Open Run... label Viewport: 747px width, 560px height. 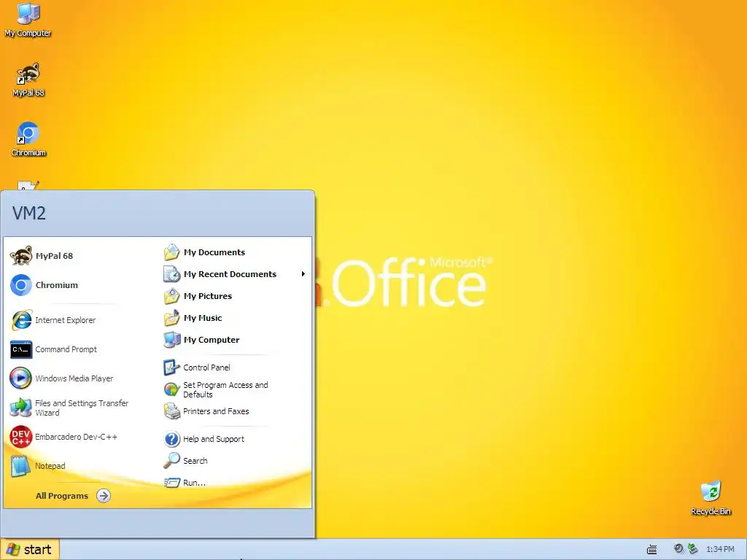coord(194,483)
